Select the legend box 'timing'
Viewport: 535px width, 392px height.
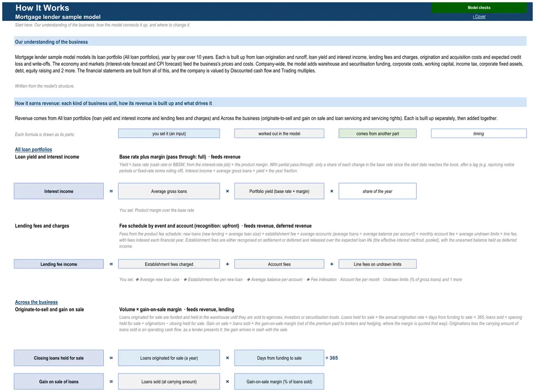tap(479, 134)
